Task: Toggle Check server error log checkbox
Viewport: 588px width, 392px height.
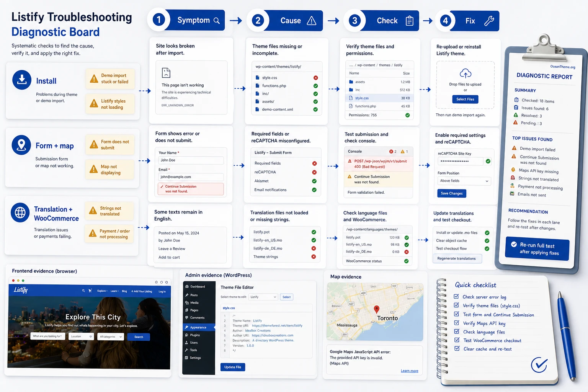Action: point(456,296)
